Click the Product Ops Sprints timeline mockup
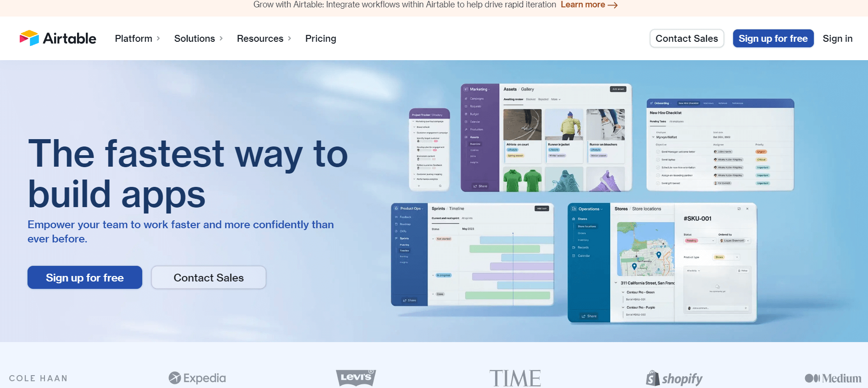This screenshot has width=868, height=388. click(473, 254)
